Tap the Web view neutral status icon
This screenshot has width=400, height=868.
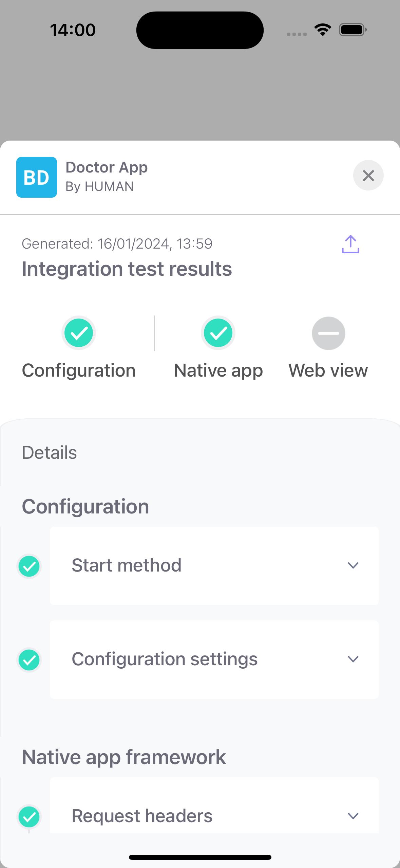pos(328,333)
